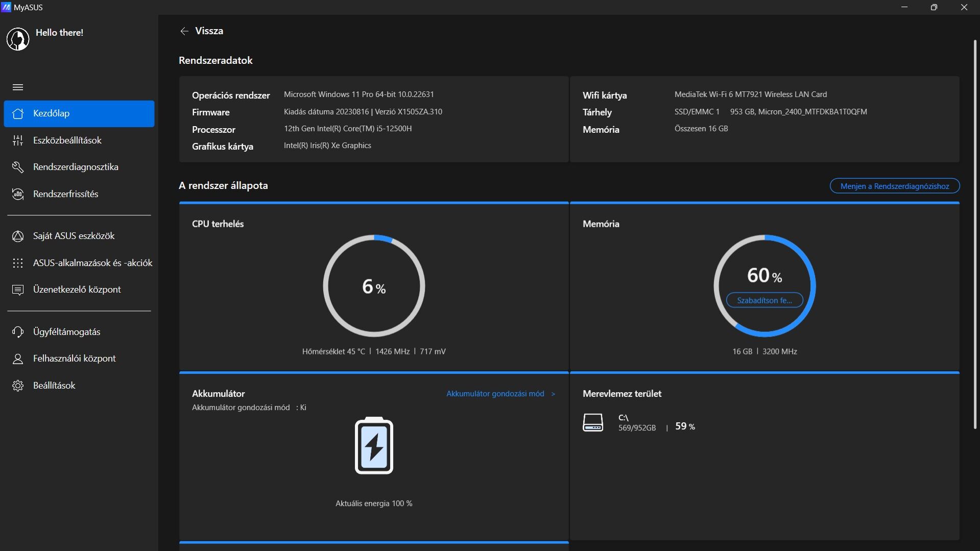This screenshot has height=551, width=980.
Task: Select ASUS-alkalmazások és -akciók
Action: coord(79,263)
